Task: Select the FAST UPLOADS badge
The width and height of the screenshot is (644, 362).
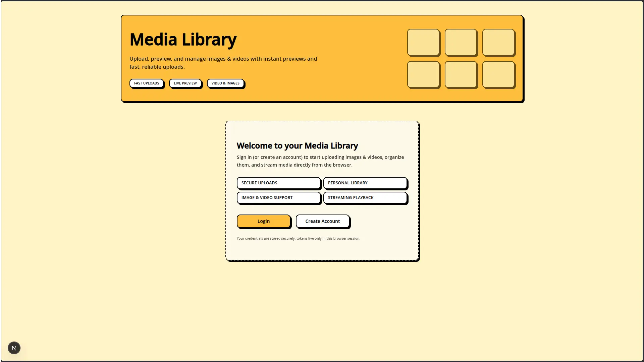Action: [x=147, y=83]
